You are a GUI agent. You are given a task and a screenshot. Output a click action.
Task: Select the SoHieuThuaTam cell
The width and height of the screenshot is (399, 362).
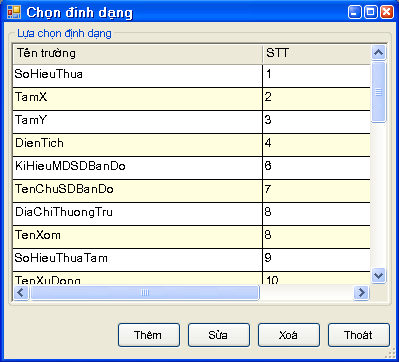(138, 260)
